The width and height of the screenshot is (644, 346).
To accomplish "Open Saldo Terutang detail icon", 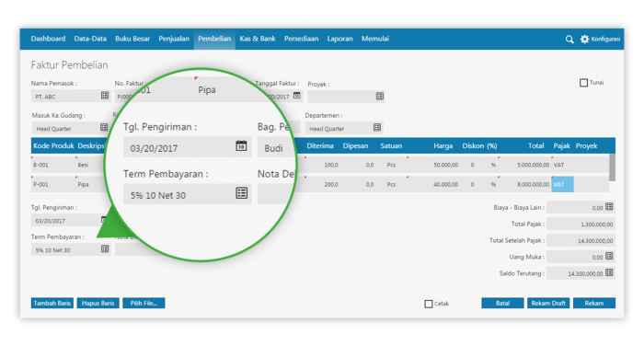I will tap(609, 272).
